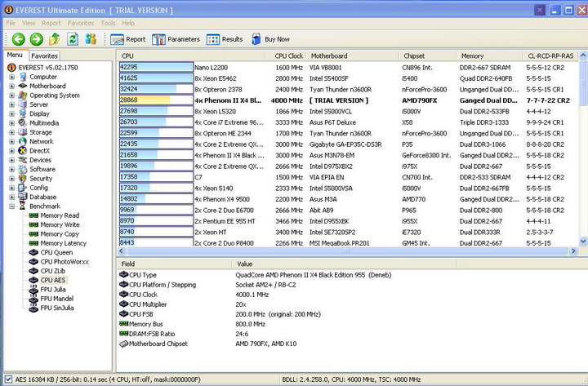Select the Benchmark hourglass icon
The width and height of the screenshot is (588, 386).
coord(23,206)
